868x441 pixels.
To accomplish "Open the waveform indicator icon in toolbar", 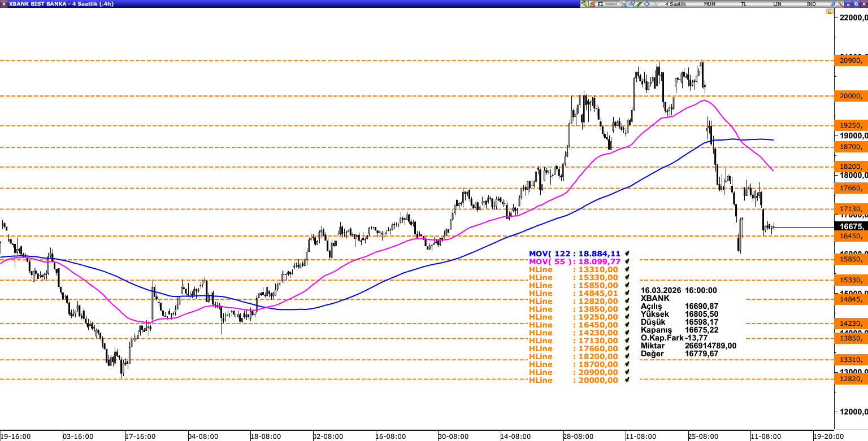I will 654,4.
